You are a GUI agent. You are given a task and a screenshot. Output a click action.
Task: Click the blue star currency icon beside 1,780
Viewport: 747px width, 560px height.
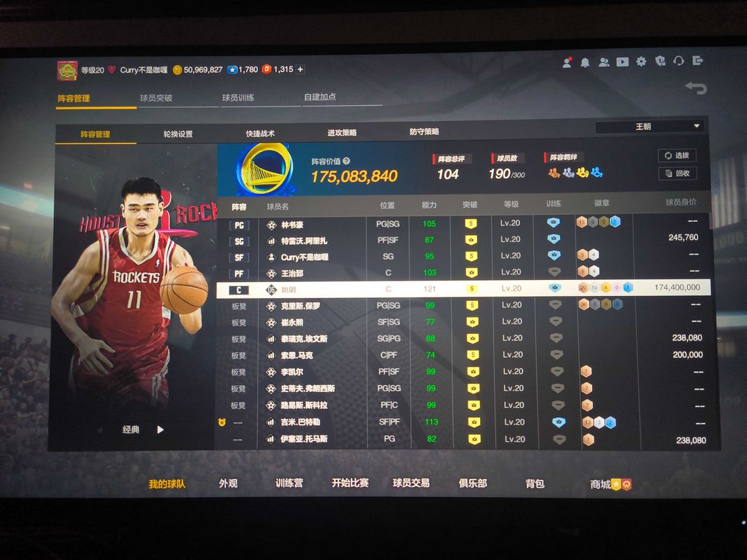(x=232, y=70)
